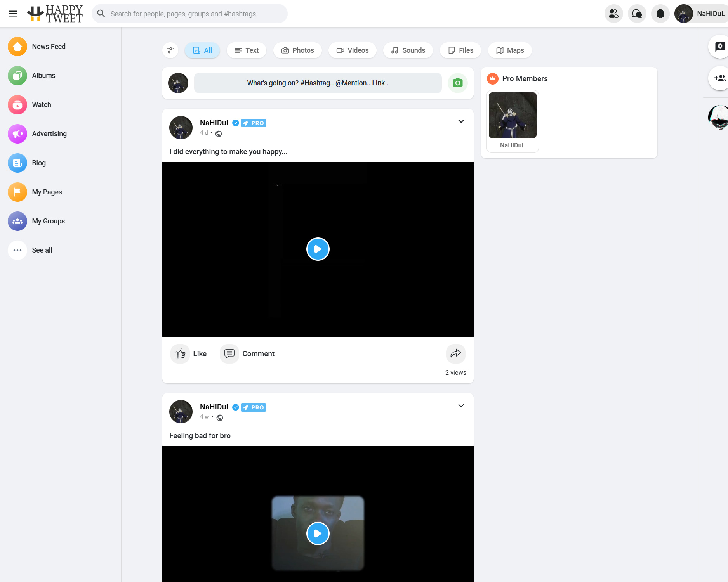Viewport: 728px width, 582px height.
Task: Click the green camera photo upload icon
Action: coord(457,83)
